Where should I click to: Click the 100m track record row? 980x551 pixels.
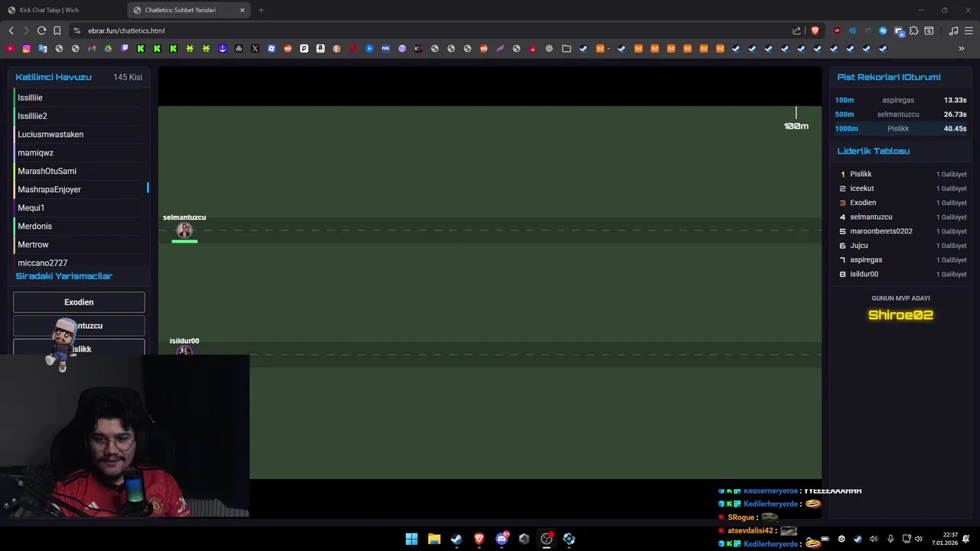coord(900,100)
